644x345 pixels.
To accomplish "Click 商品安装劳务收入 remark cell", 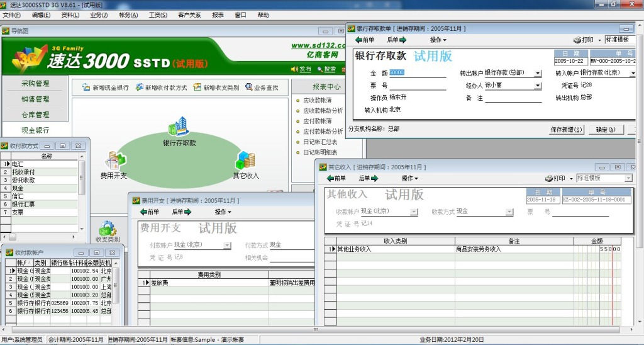I will pyautogui.click(x=514, y=249).
